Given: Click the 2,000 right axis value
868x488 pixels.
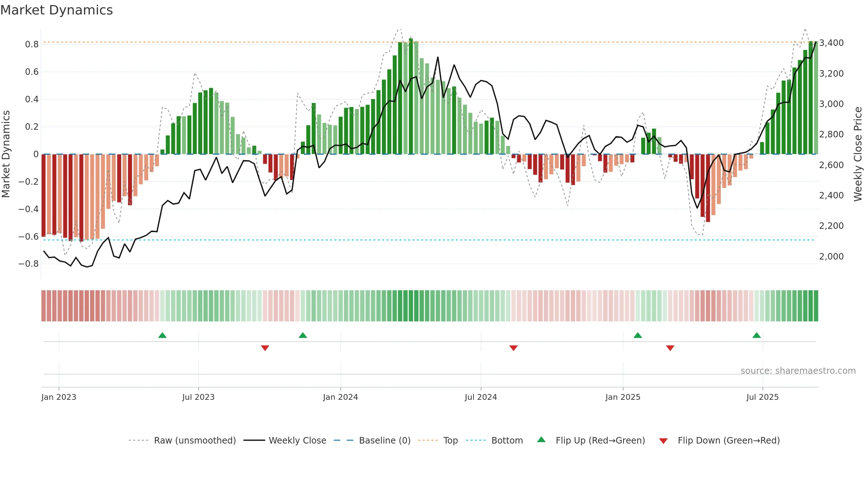Looking at the screenshot, I should [x=831, y=256].
